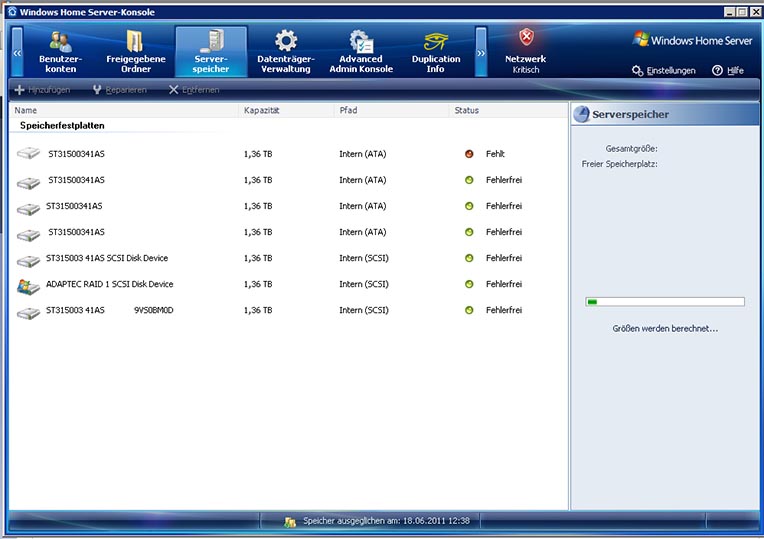The width and height of the screenshot is (764, 539).
Task: Click green status dot of ADAPTEC RAID row
Action: coord(469,284)
